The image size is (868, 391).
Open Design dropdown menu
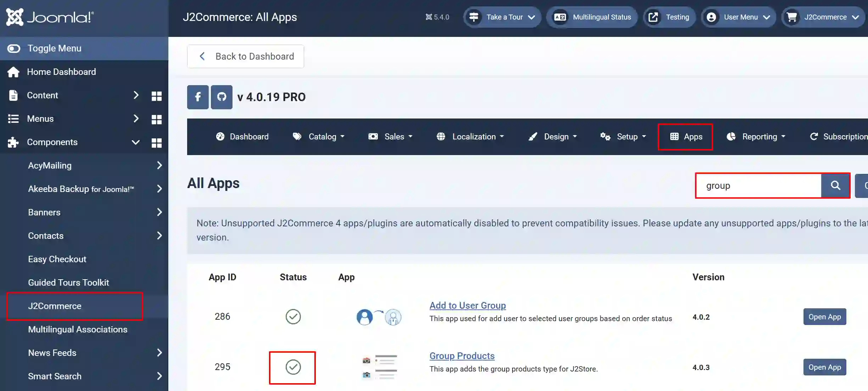click(552, 137)
